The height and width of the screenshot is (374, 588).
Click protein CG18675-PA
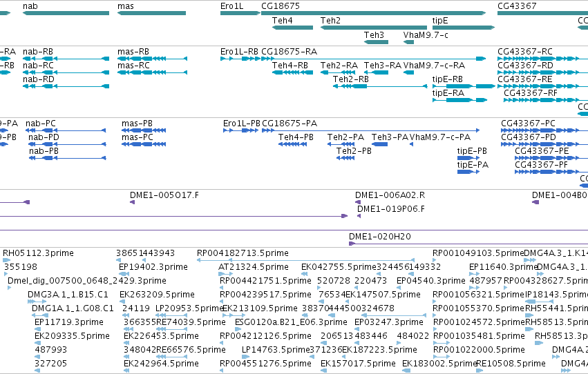point(370,130)
